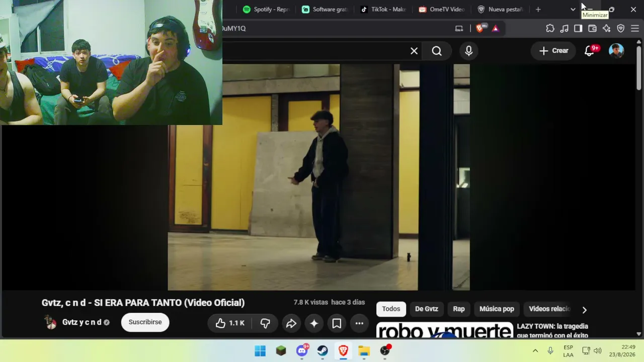Open the LAZY TOWN video title link
This screenshot has width=644, height=362.
(x=552, y=330)
